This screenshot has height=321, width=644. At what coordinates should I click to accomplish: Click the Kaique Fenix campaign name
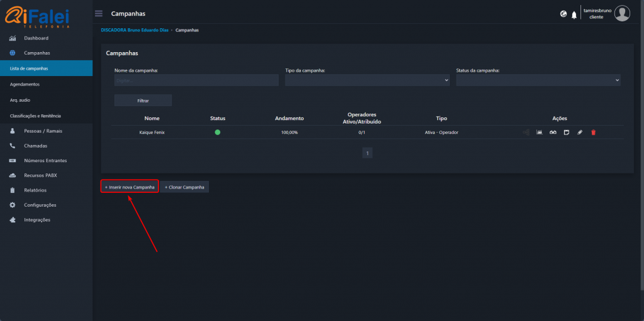tap(152, 133)
